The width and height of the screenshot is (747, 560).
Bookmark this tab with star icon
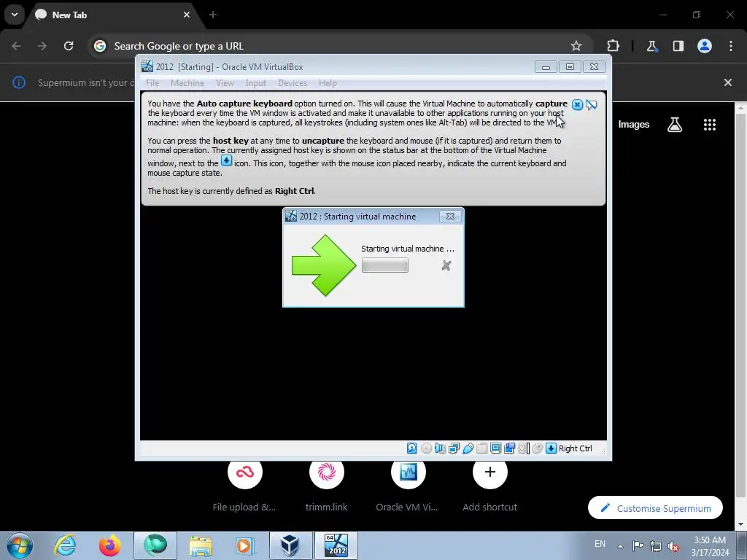click(x=576, y=46)
